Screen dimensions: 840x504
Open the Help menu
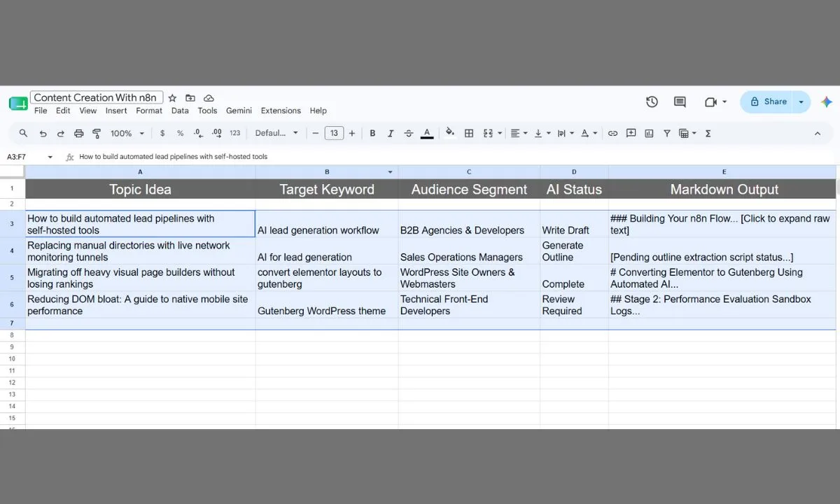318,111
